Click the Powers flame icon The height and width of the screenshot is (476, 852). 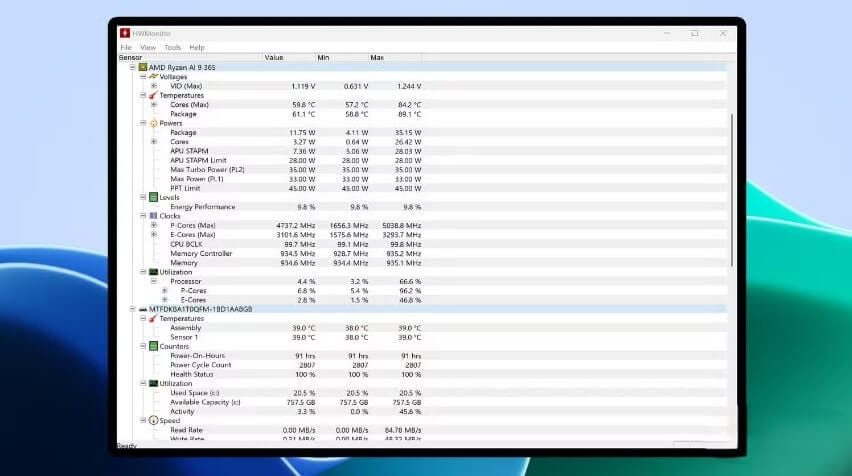tap(153, 123)
